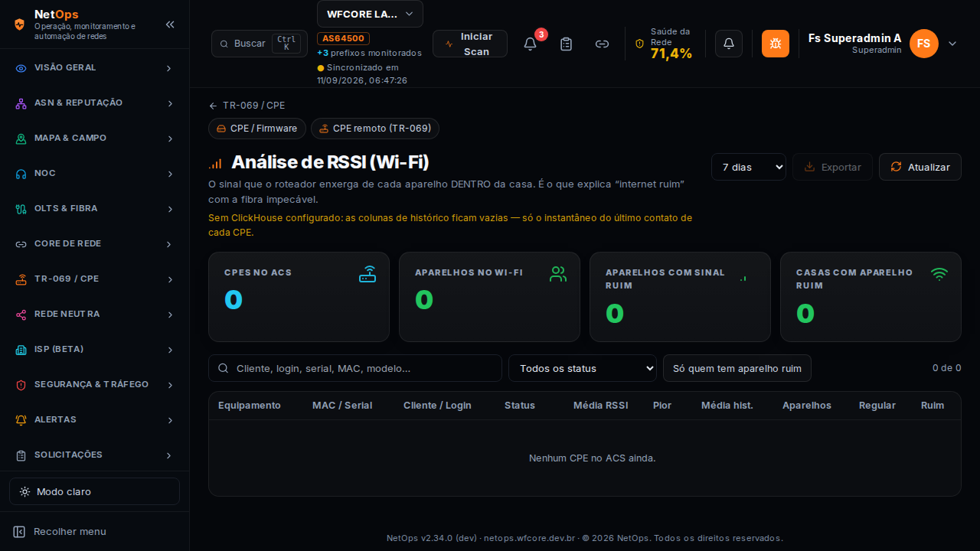Go back via TR-069 / CPE breadcrumb link

tap(247, 106)
